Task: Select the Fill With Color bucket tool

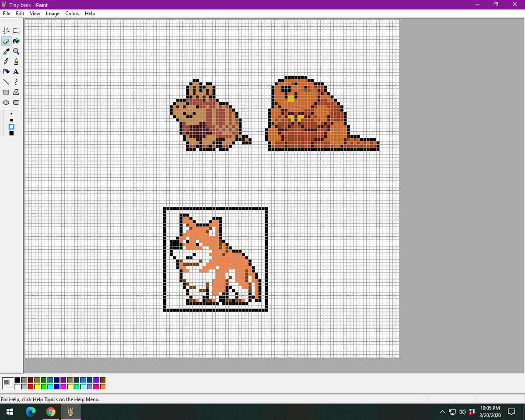Action: pos(16,41)
